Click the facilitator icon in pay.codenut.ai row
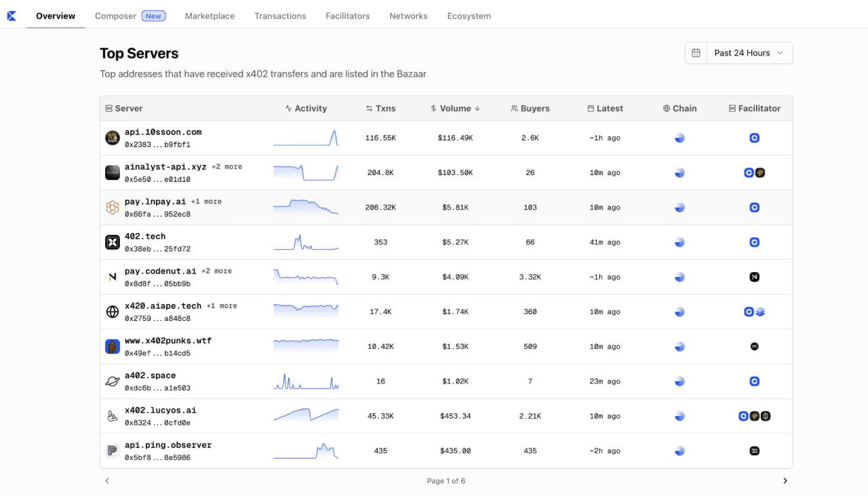 [754, 277]
